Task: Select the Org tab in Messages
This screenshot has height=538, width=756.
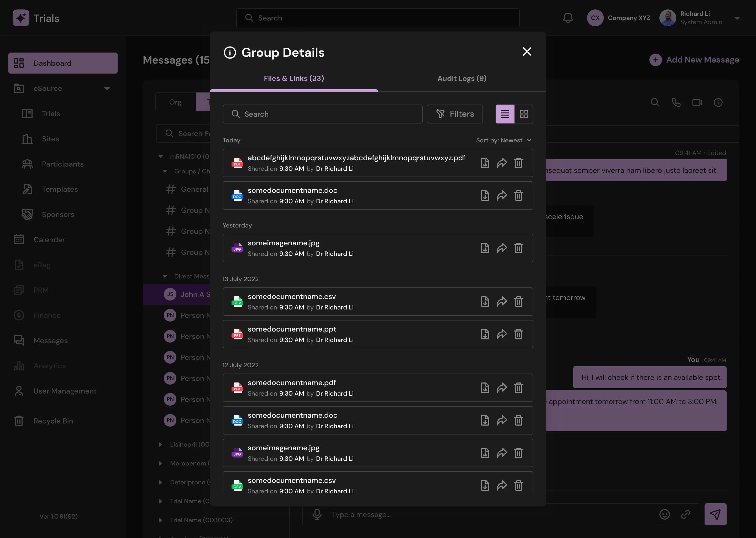Action: click(175, 102)
